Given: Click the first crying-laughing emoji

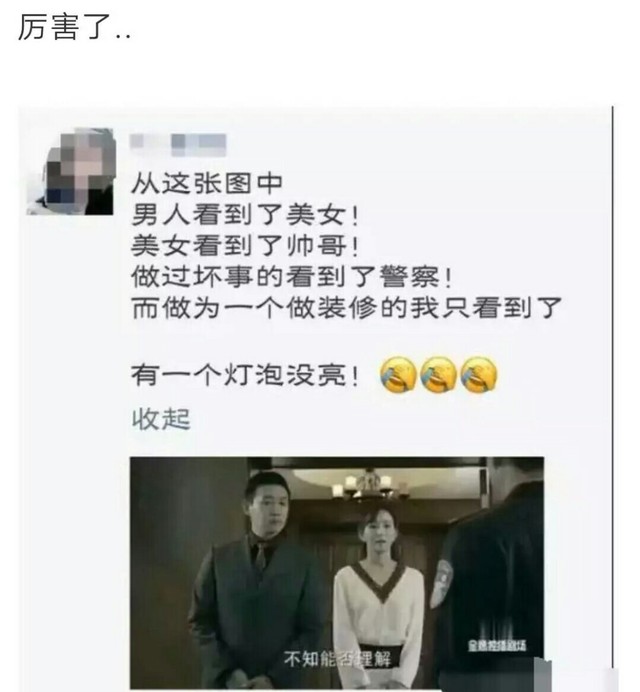Looking at the screenshot, I should point(398,375).
